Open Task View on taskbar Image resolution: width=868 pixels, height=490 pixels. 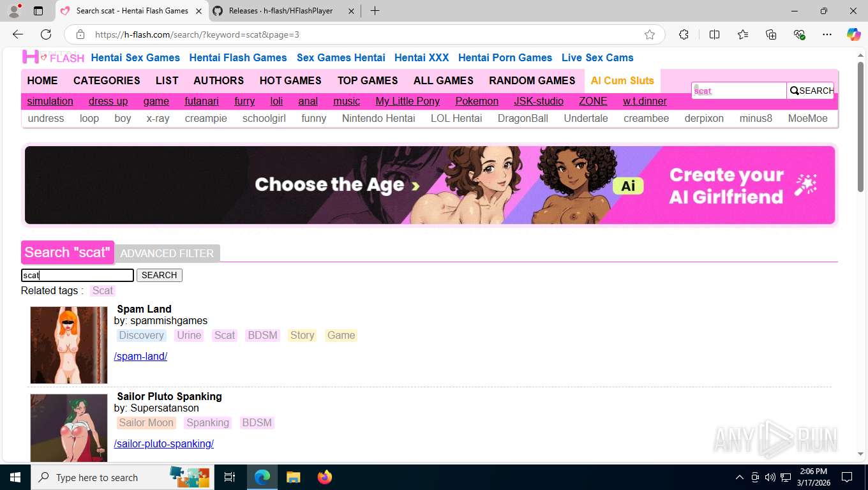230,477
